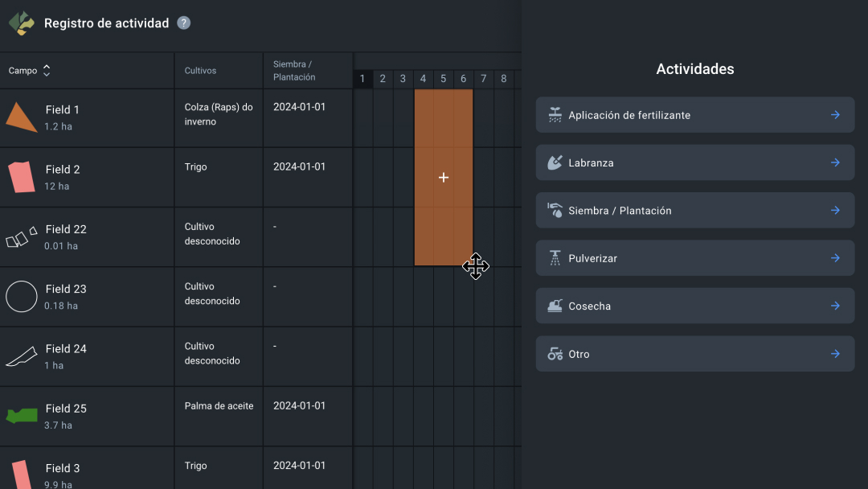868x489 pixels.
Task: Click day 3 column header
Action: (403, 79)
